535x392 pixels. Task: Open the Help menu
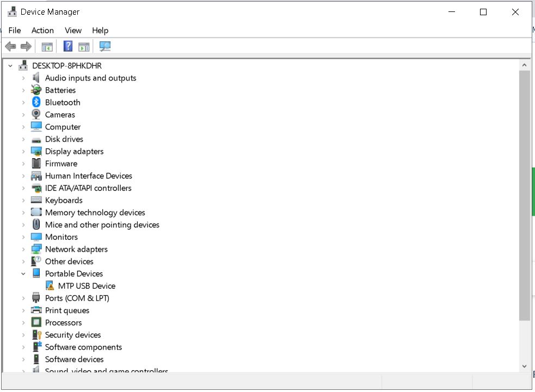tap(100, 30)
